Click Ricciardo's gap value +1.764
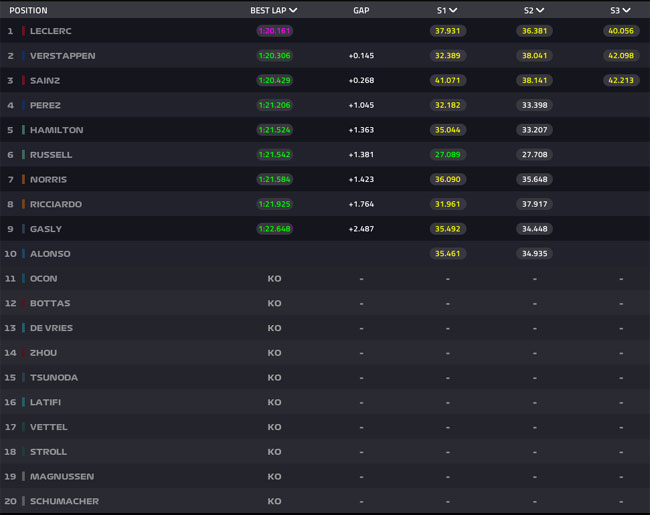650x515 pixels. click(361, 204)
